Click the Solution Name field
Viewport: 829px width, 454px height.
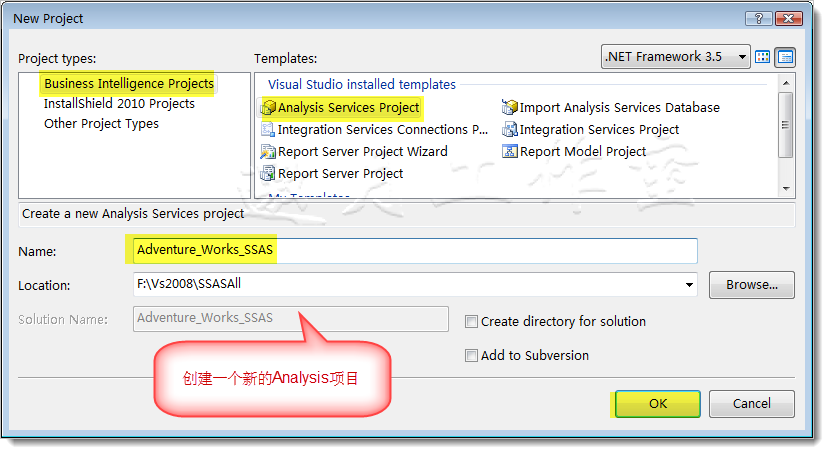click(291, 319)
